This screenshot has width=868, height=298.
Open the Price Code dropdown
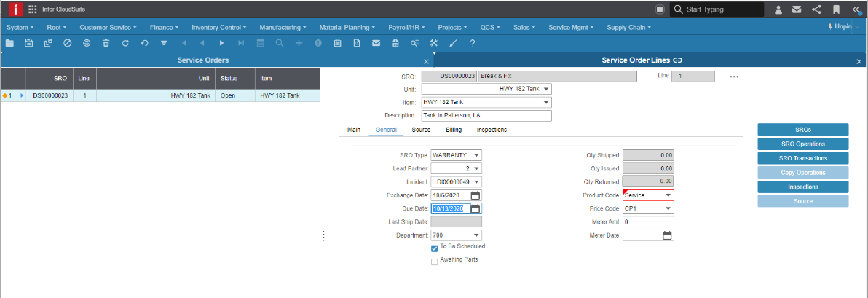pos(668,209)
